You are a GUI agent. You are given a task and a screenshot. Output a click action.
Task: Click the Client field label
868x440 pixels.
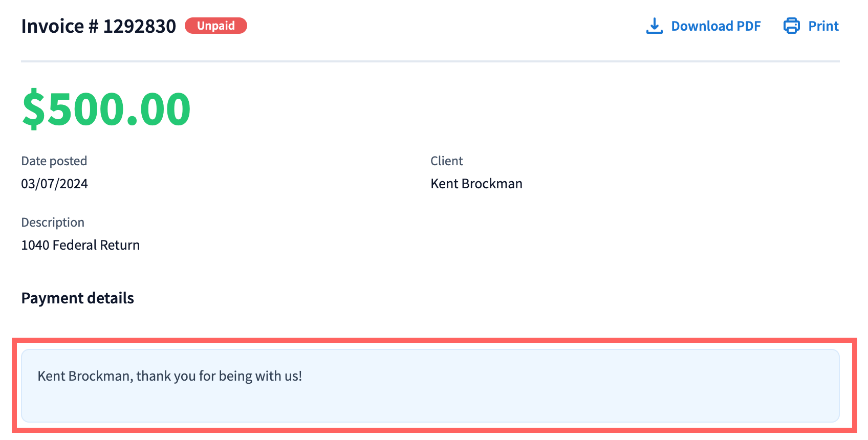(446, 161)
